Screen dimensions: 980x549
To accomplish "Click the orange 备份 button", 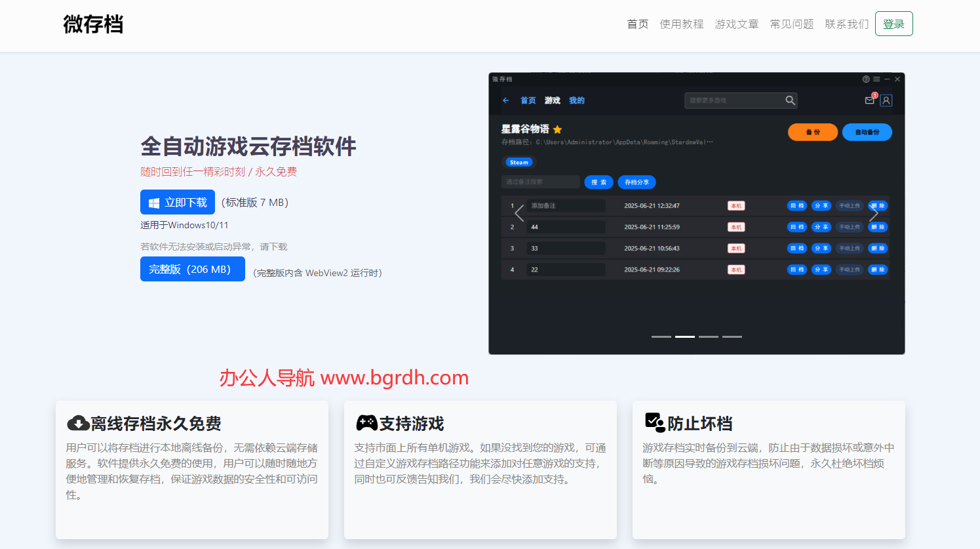I will (813, 132).
